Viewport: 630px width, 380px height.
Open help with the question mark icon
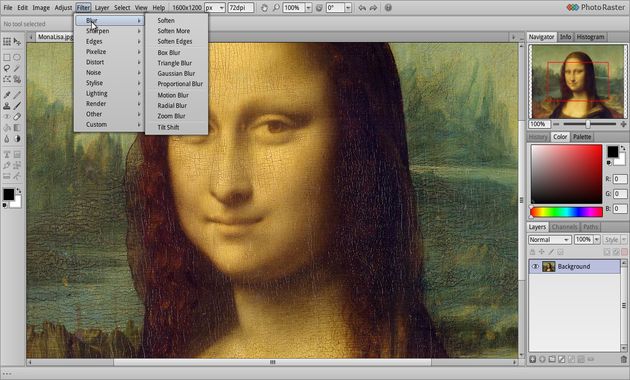tap(388, 8)
